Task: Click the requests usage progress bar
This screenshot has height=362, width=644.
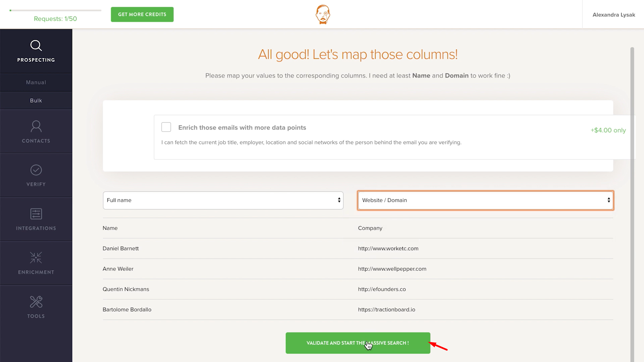Action: point(55,10)
